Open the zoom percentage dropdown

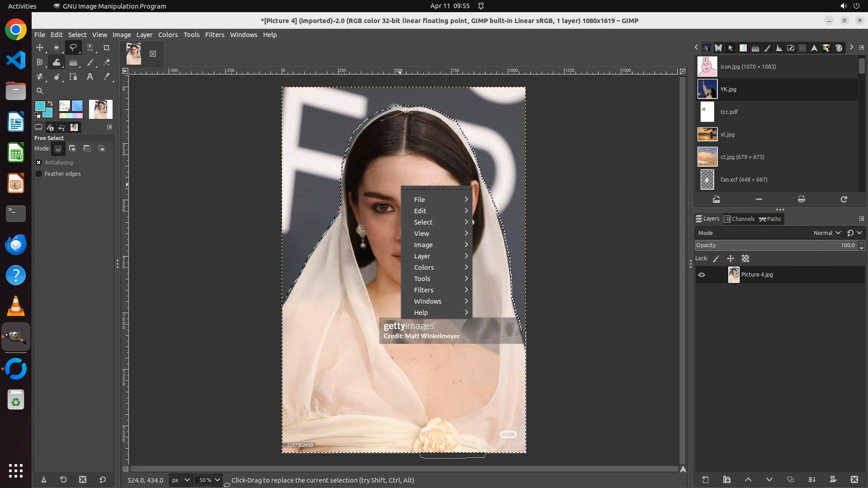coord(217,480)
